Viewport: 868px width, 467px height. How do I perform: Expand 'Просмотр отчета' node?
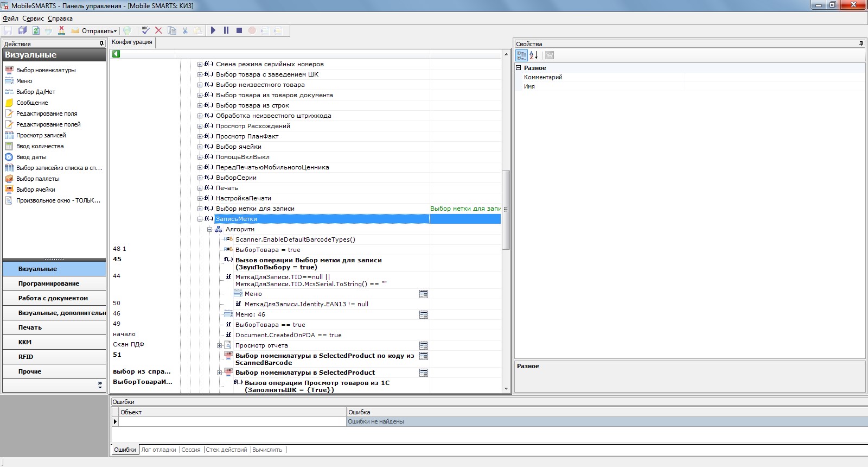[x=219, y=345]
